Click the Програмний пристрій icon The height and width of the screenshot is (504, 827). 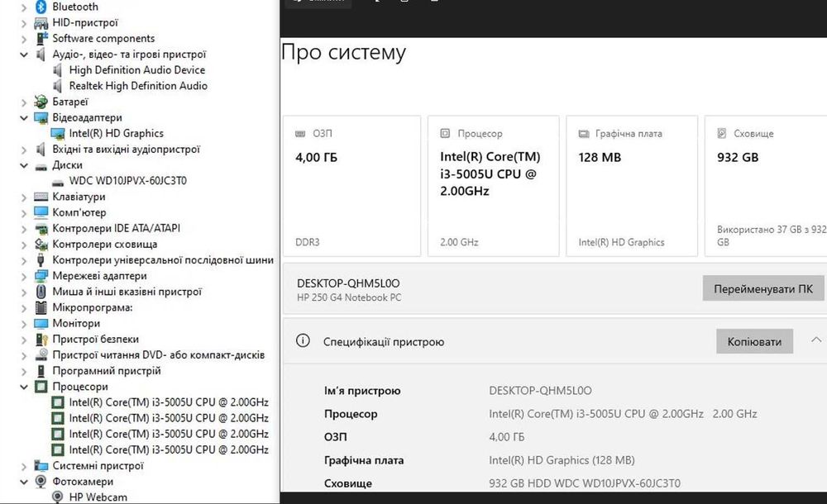pos(41,371)
